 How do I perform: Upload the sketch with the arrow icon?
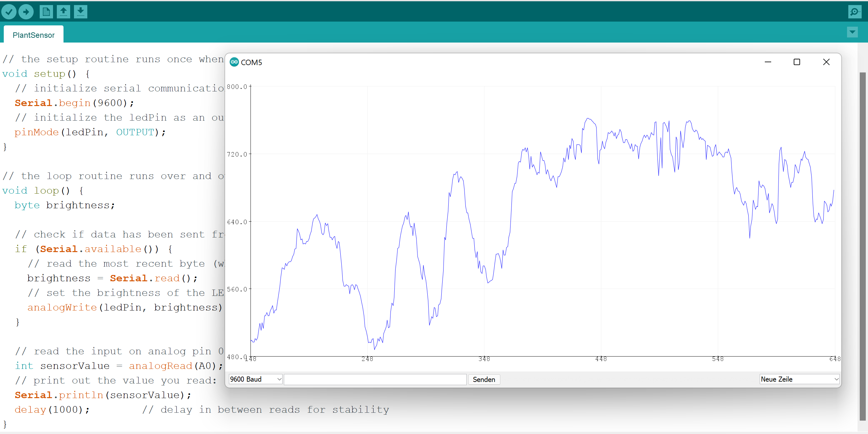[26, 12]
